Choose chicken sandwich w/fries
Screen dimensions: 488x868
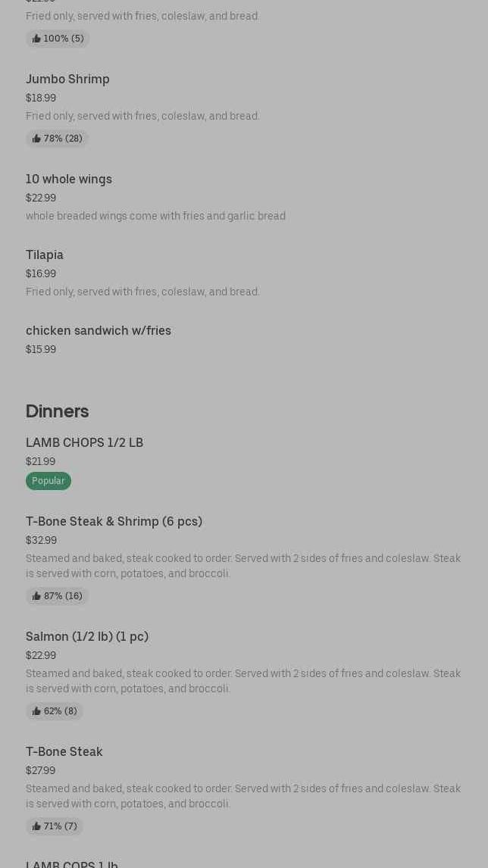(x=99, y=330)
